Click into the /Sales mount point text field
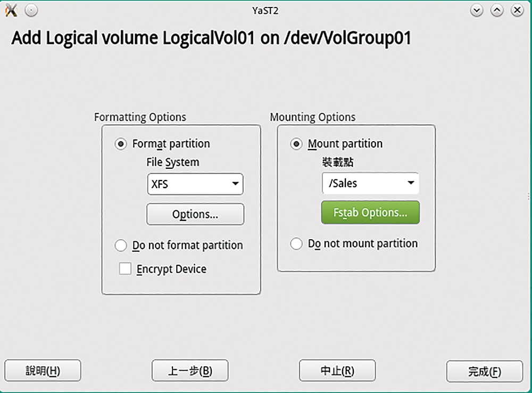Screen dimensions: 532x393 (x=363, y=183)
